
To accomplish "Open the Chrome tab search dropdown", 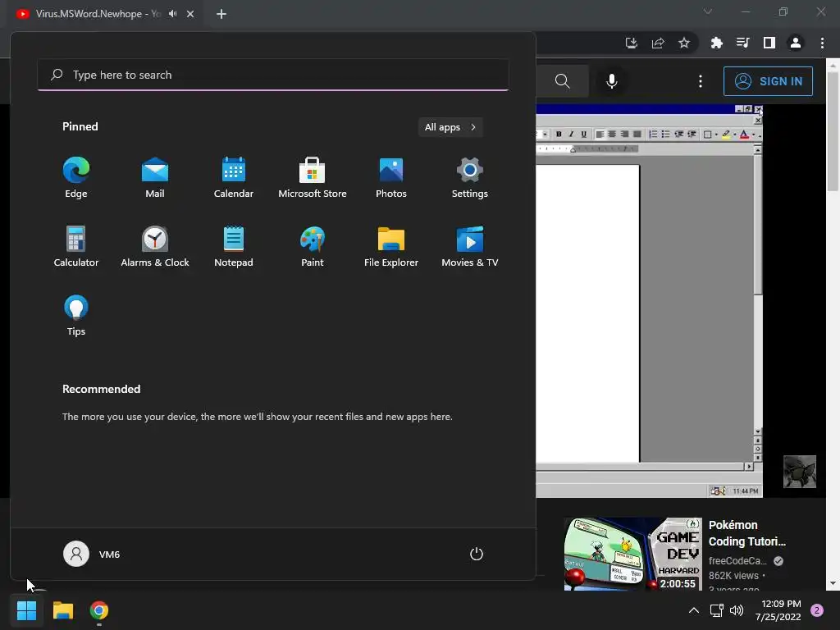I will point(708,11).
